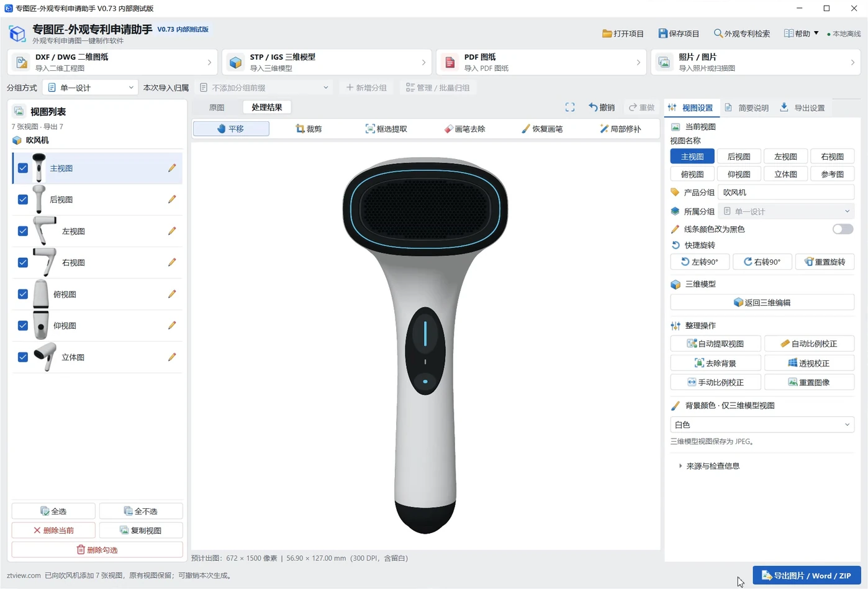This screenshot has height=589, width=868.
Task: Select the 立体图 thumbnail in view list
Action: 45,357
